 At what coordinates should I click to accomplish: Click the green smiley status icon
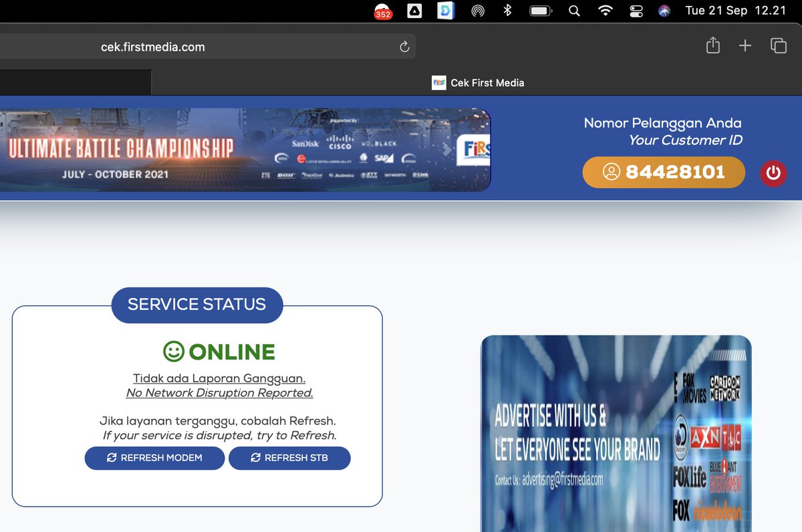click(x=173, y=352)
